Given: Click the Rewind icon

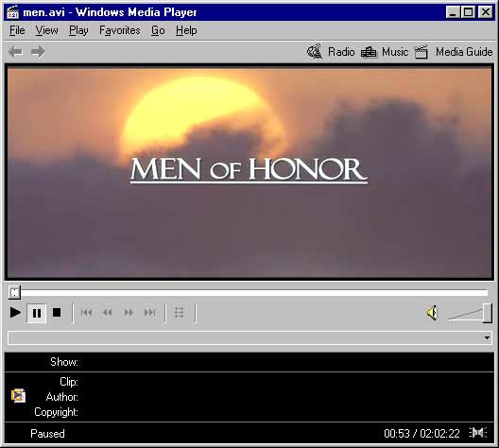Looking at the screenshot, I should (x=108, y=313).
